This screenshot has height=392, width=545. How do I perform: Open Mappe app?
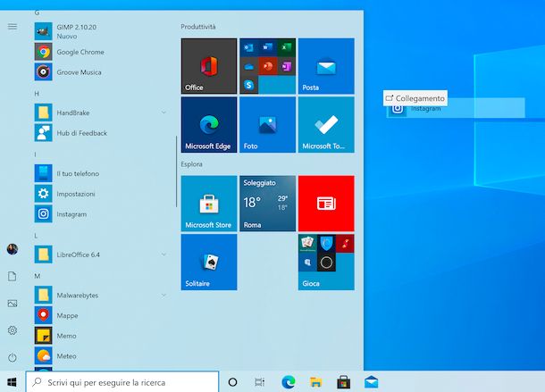(101, 315)
